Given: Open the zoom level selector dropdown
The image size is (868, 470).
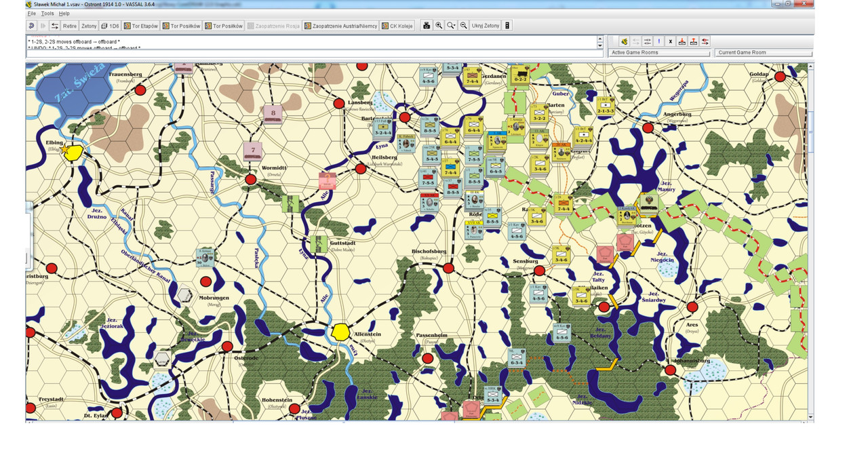Looking at the screenshot, I should tap(451, 26).
